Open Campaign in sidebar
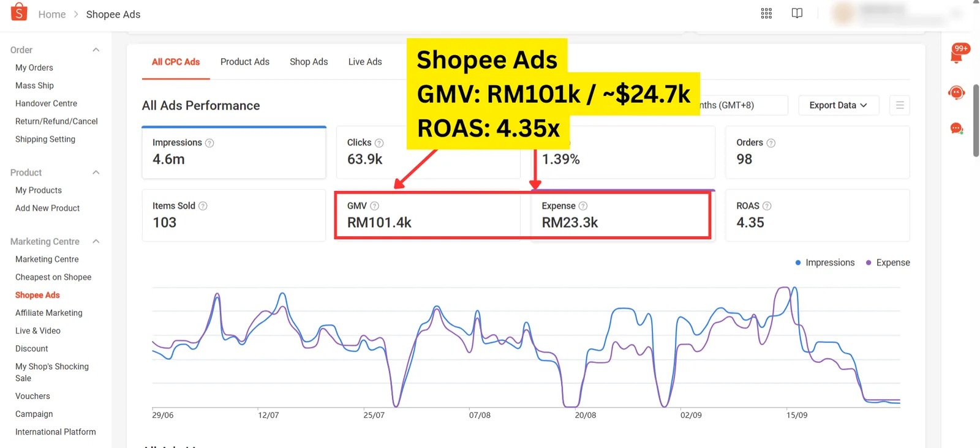The height and width of the screenshot is (448, 980). click(34, 414)
